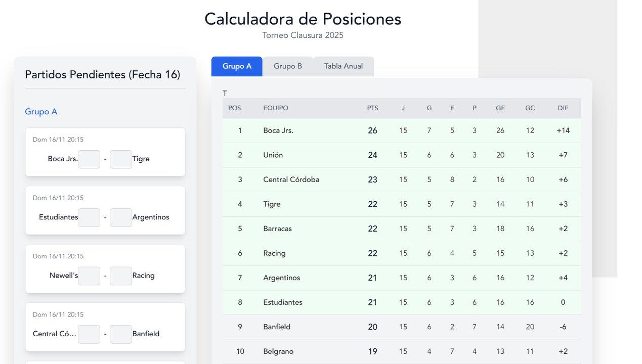Switch to the Grupo B tab

click(x=288, y=66)
